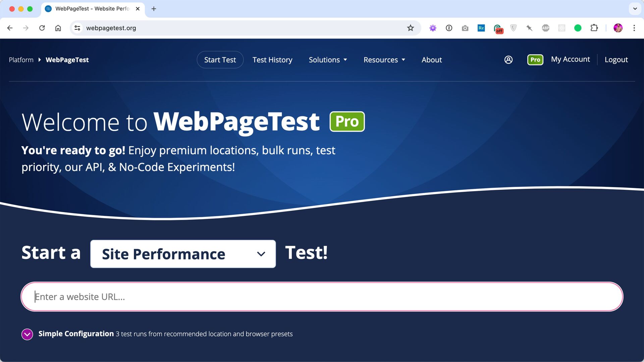Click the green circle extension icon
The image size is (644, 362).
pos(578,28)
